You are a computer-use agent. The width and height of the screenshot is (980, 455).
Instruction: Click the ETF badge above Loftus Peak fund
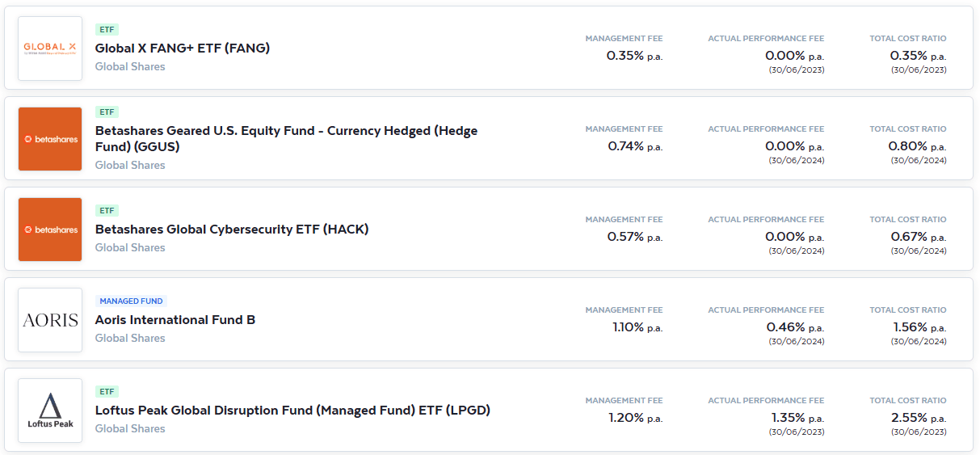107,391
